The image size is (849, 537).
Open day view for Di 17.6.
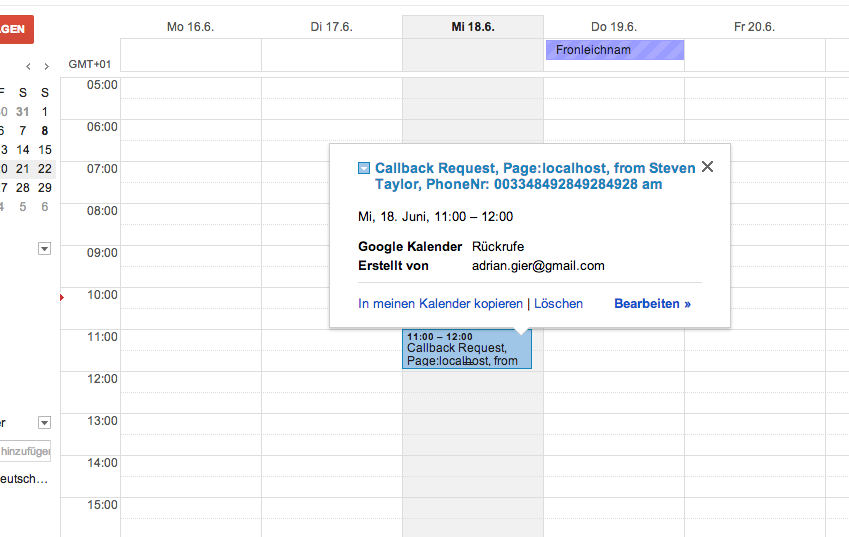pos(331,27)
